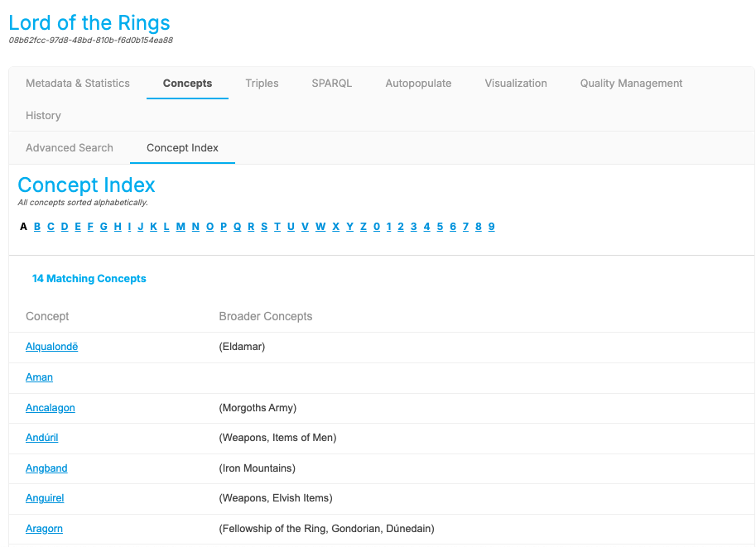Screen dimensions: 756x547
Task: View the Aman concept details
Action: click(x=39, y=377)
